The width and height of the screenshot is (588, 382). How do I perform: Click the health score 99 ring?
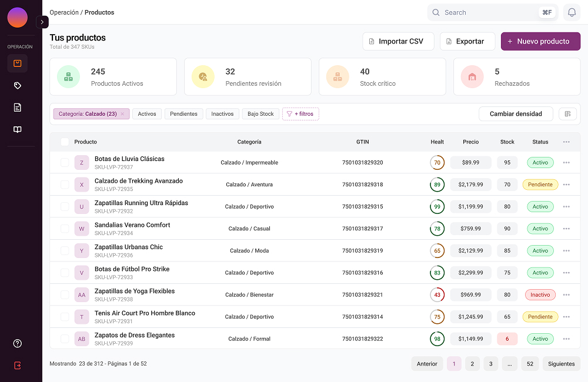point(437,206)
